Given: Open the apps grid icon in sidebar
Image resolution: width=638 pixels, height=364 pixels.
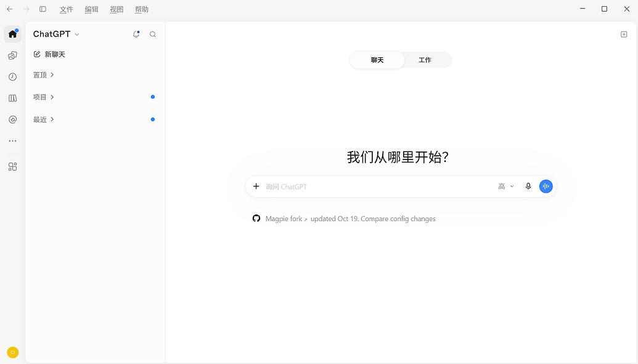Looking at the screenshot, I should coord(12,167).
